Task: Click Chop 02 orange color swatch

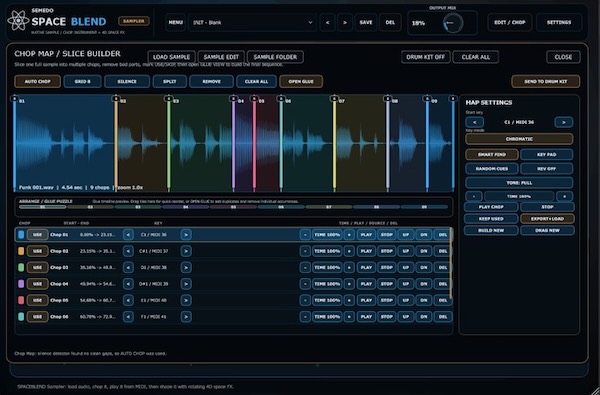Action: coord(21,251)
